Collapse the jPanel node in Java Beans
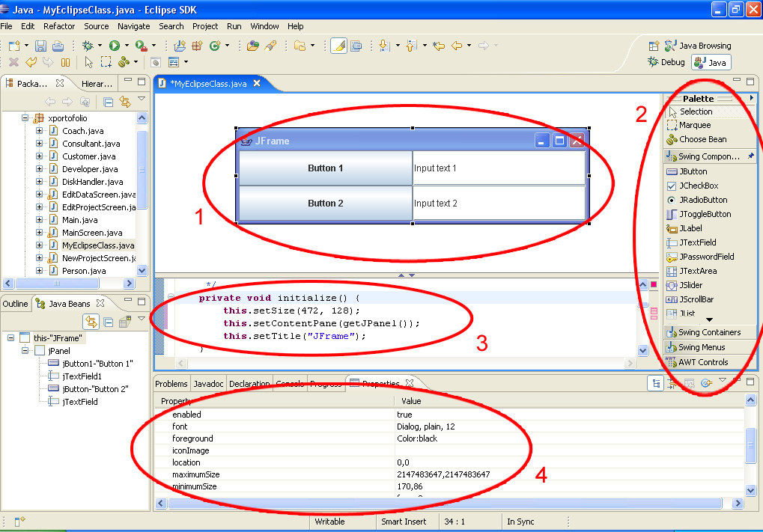763x532 pixels. (25, 350)
